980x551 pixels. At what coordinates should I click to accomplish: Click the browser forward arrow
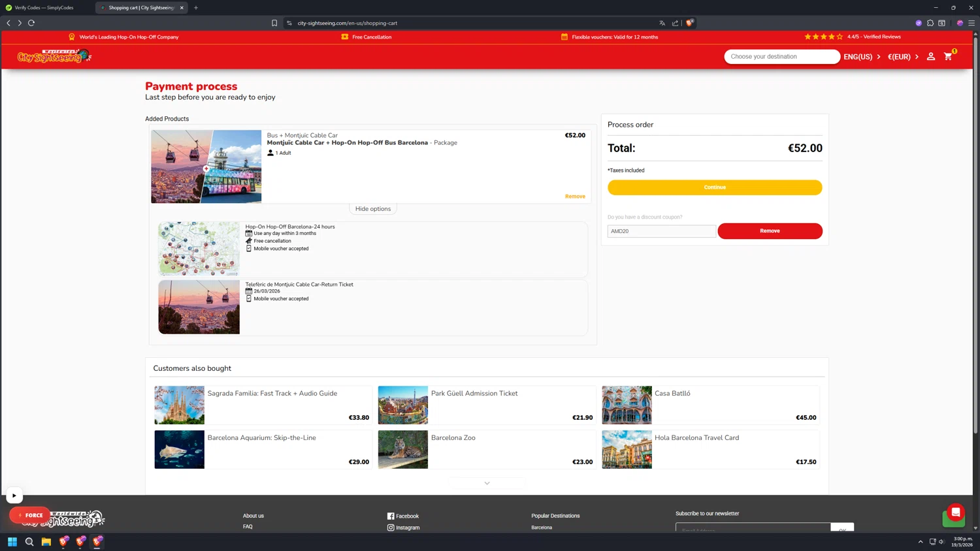[20, 23]
